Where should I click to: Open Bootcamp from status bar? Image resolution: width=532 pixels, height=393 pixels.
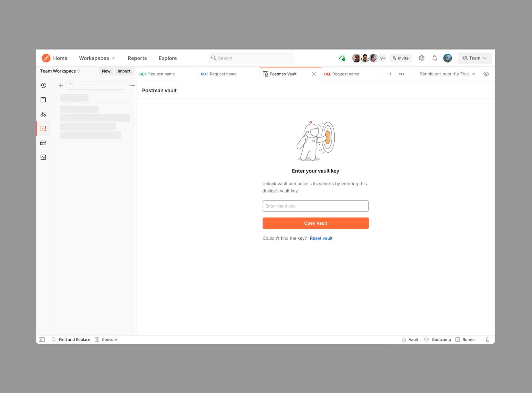tap(437, 339)
